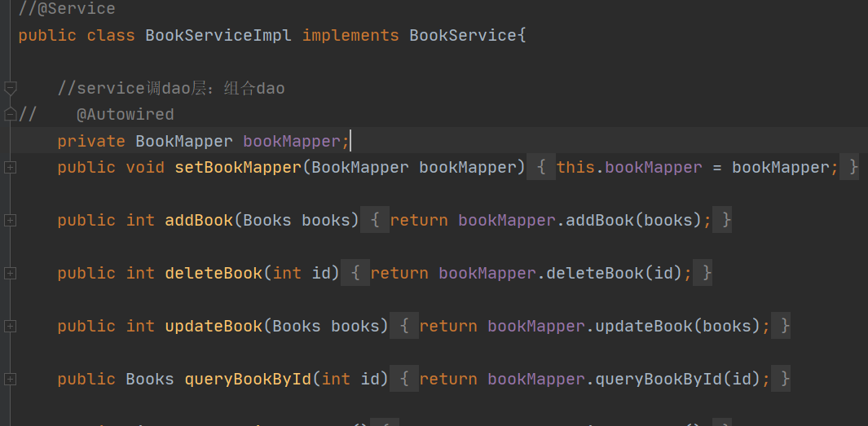
Task: Collapse fold marker beside @Autowired comment
Action: pyautogui.click(x=10, y=115)
